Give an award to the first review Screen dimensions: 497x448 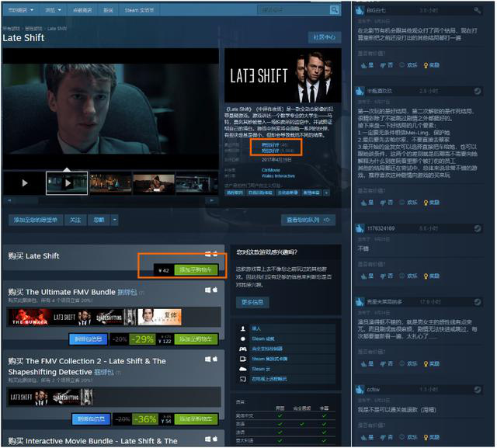(432, 65)
